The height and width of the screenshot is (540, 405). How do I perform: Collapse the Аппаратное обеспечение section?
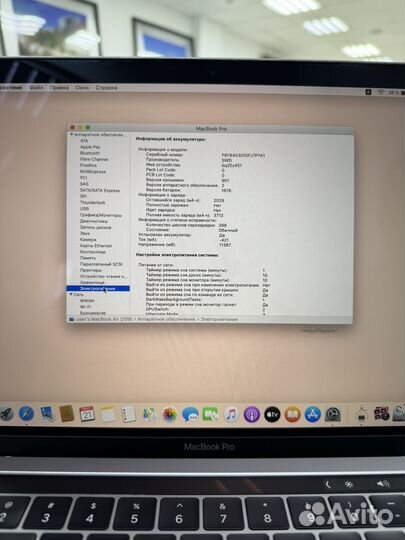tap(72, 135)
